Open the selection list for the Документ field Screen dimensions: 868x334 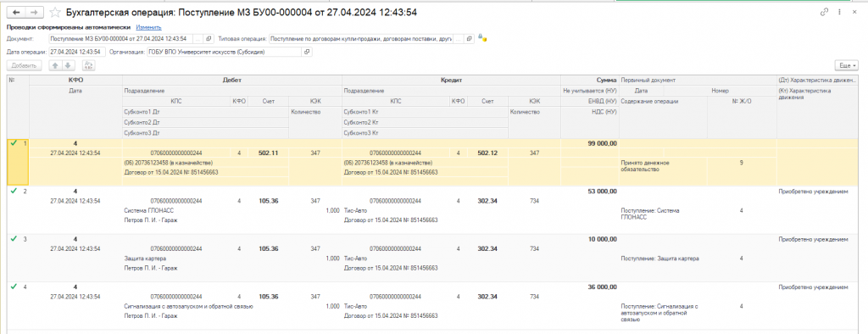tap(198, 39)
